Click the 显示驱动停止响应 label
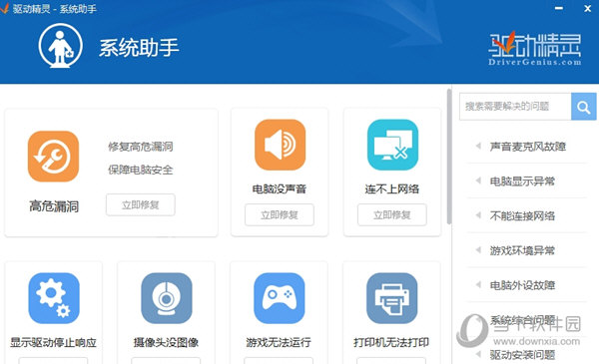Viewport: 599px width, 364px height. [x=53, y=342]
